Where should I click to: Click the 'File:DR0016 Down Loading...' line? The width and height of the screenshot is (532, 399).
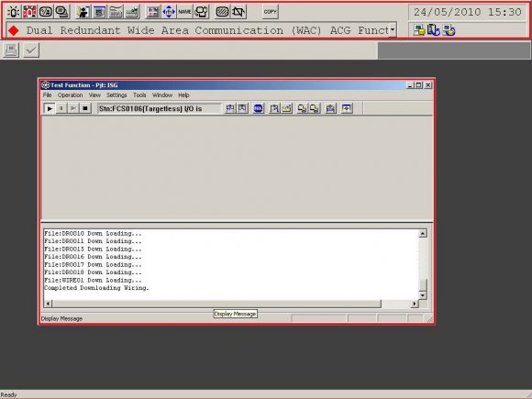[93, 257]
